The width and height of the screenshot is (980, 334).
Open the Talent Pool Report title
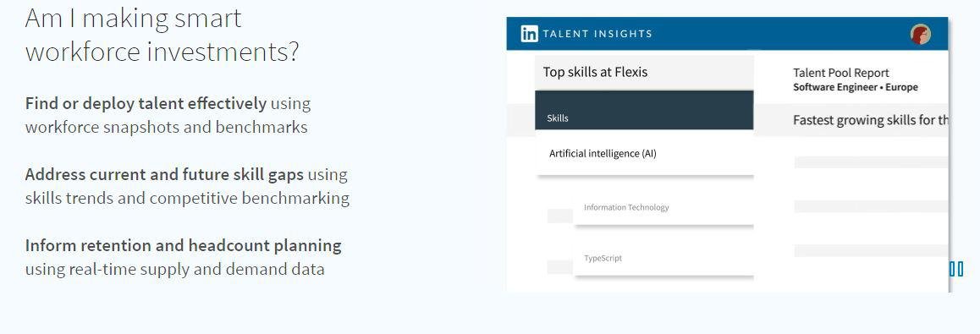click(x=840, y=73)
